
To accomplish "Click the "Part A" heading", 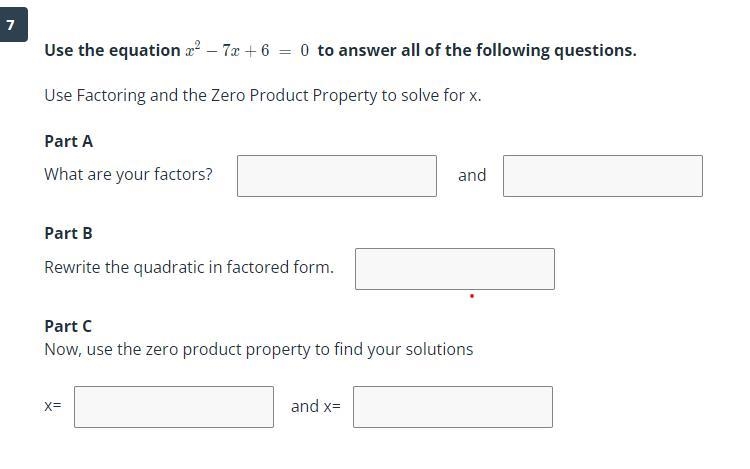I will pyautogui.click(x=68, y=142).
